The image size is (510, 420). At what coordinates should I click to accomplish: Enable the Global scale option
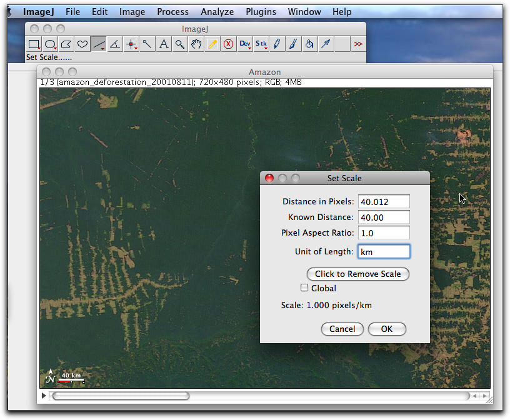coord(304,288)
